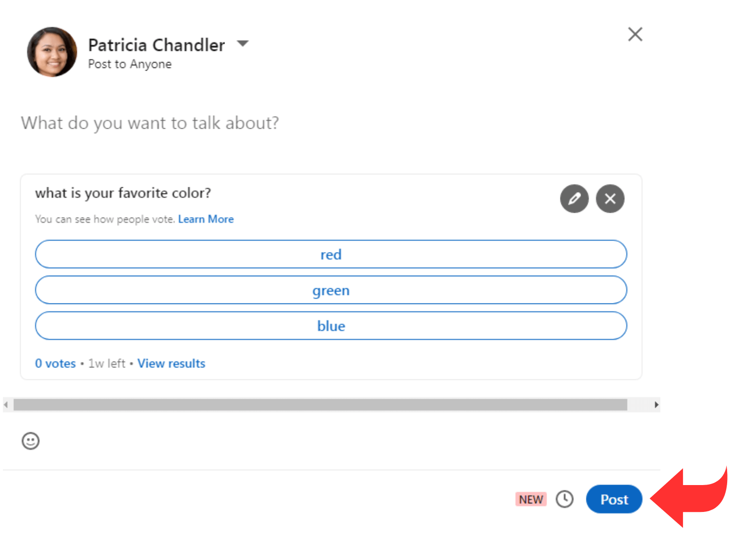
Task: Remove the poll using its X icon
Action: click(x=610, y=198)
